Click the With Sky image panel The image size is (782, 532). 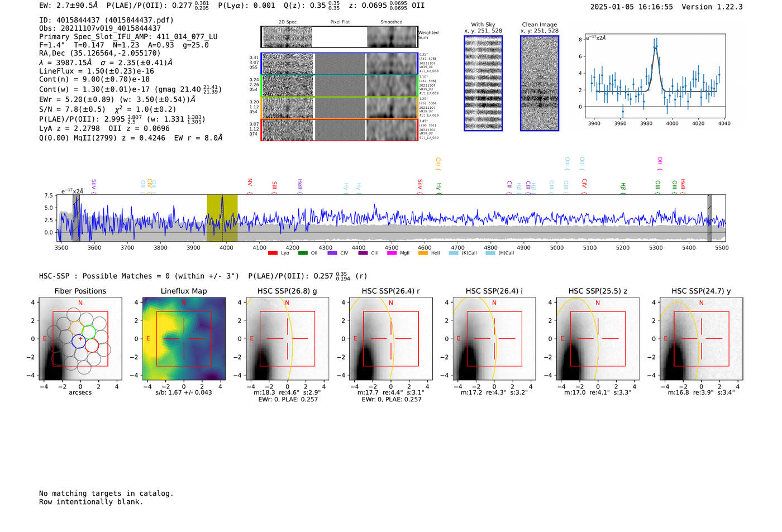[483, 83]
